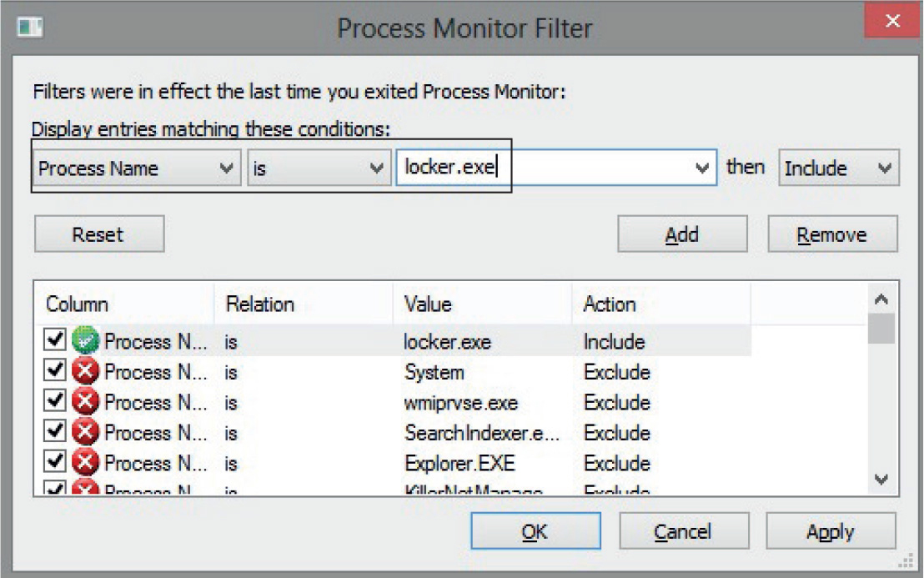The image size is (924, 578).
Task: Click the red Exclude icon for SearchIndexer
Action: tap(85, 433)
